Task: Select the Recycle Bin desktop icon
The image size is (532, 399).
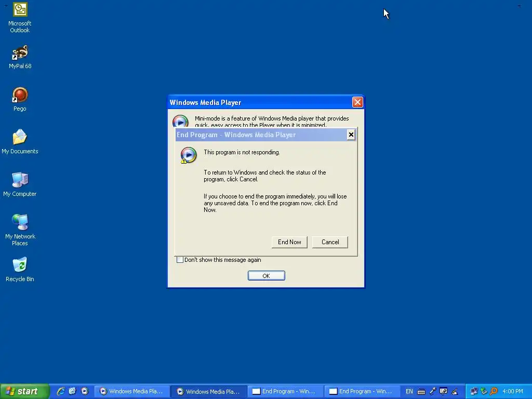Action: [x=20, y=270]
